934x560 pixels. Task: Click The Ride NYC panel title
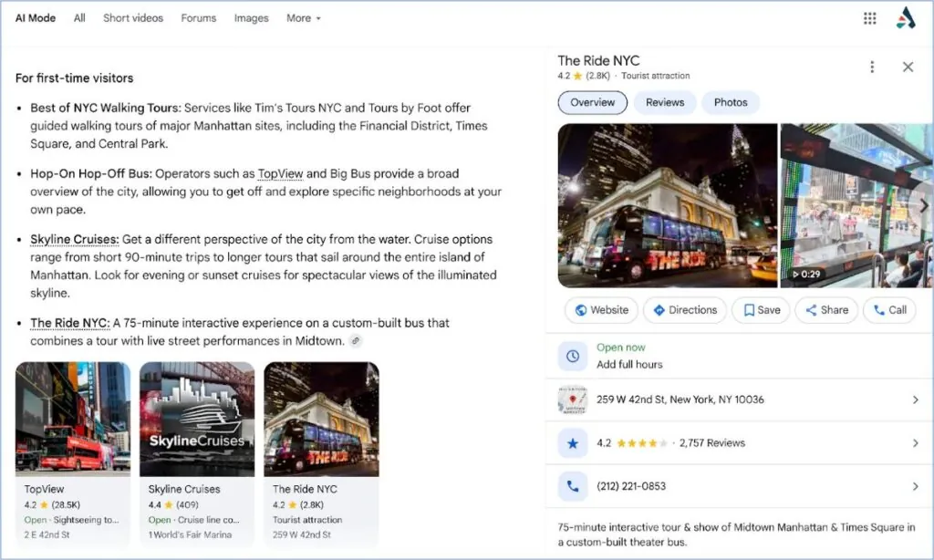[x=598, y=61]
